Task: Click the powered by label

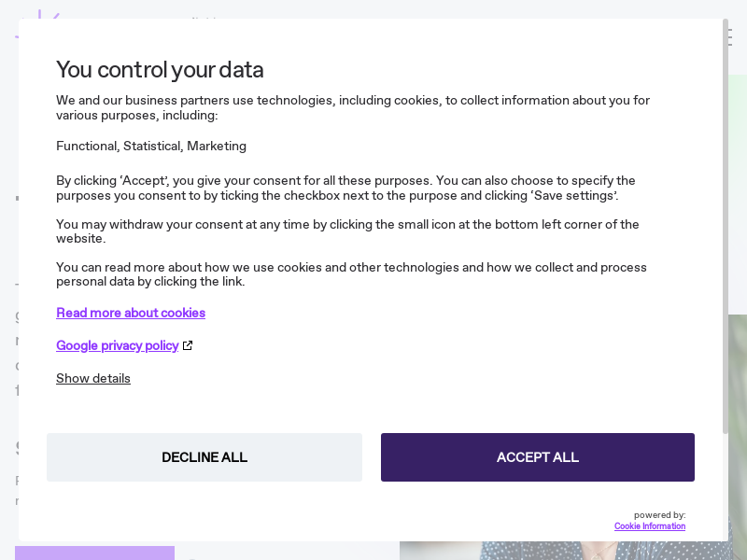Action: (659, 515)
